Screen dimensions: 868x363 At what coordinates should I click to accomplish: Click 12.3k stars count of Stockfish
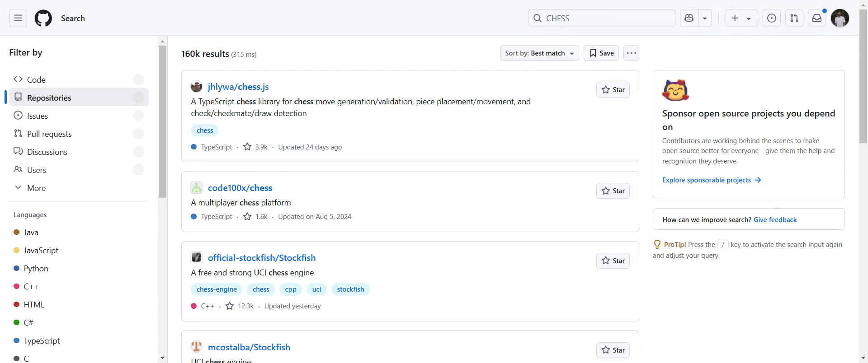click(x=240, y=306)
